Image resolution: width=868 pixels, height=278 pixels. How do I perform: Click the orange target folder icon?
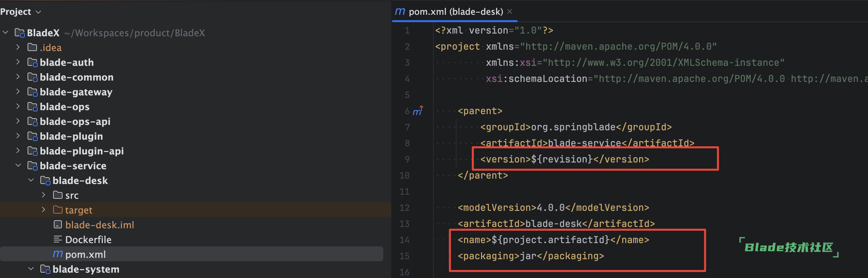(x=58, y=210)
